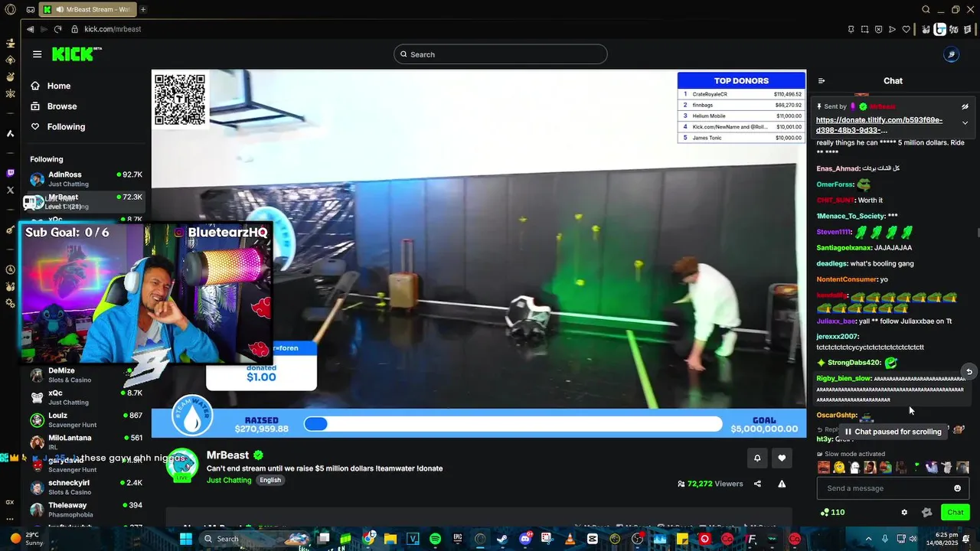Pick the first quick emote in chat

pos(823,467)
